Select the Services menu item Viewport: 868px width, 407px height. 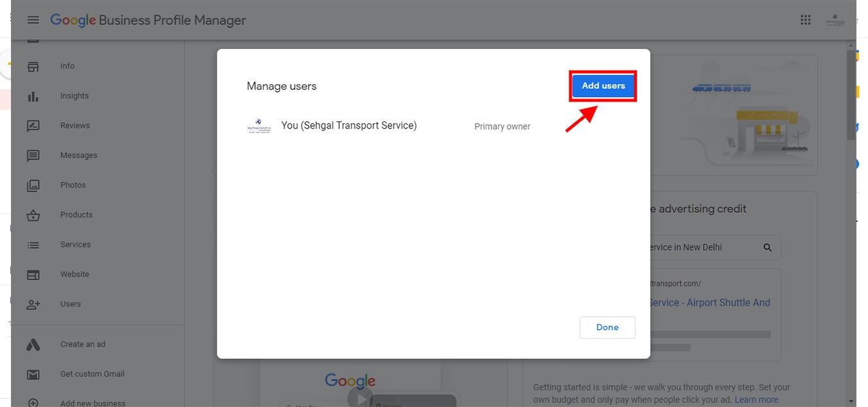click(x=75, y=244)
